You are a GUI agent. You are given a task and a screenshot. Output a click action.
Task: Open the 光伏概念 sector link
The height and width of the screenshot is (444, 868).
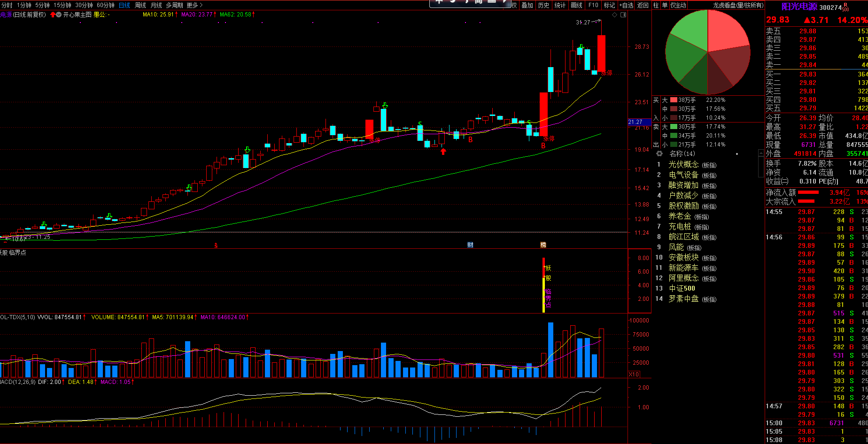tap(683, 165)
